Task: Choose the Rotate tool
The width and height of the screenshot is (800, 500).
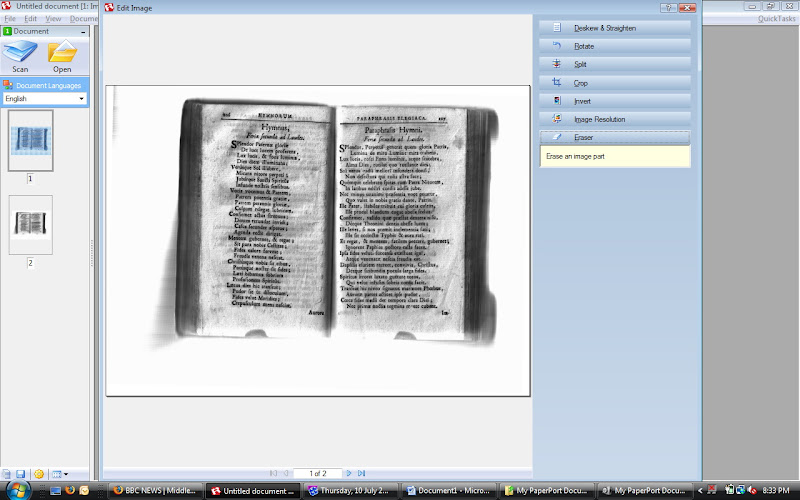Action: pos(614,46)
